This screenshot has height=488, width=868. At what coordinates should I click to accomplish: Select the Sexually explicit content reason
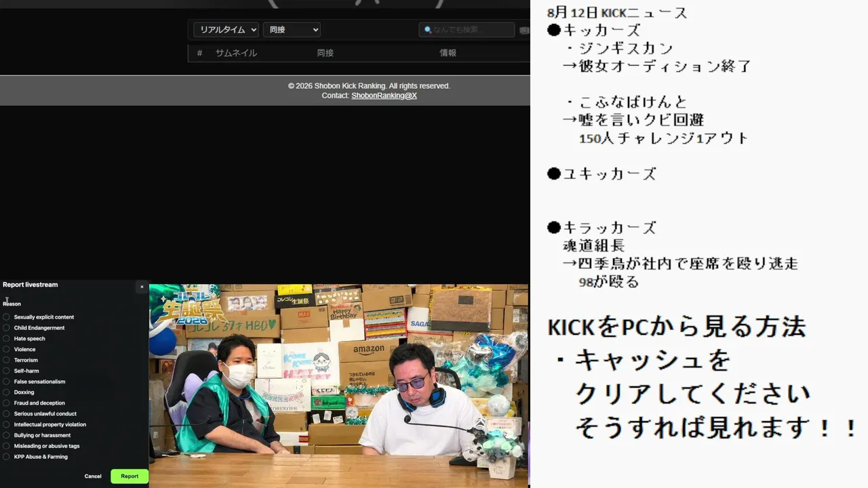pyautogui.click(x=6, y=317)
